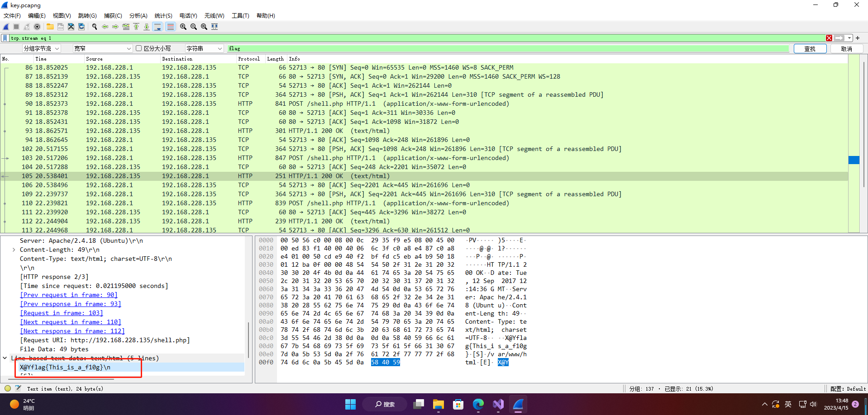Zoom in on packet text

coord(183,27)
